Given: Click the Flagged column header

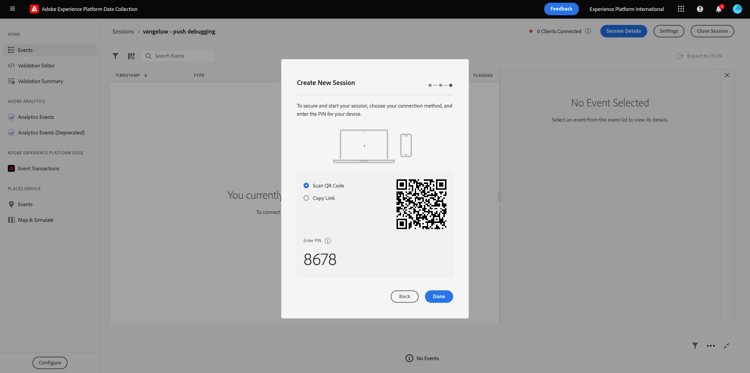Looking at the screenshot, I should pyautogui.click(x=483, y=76).
